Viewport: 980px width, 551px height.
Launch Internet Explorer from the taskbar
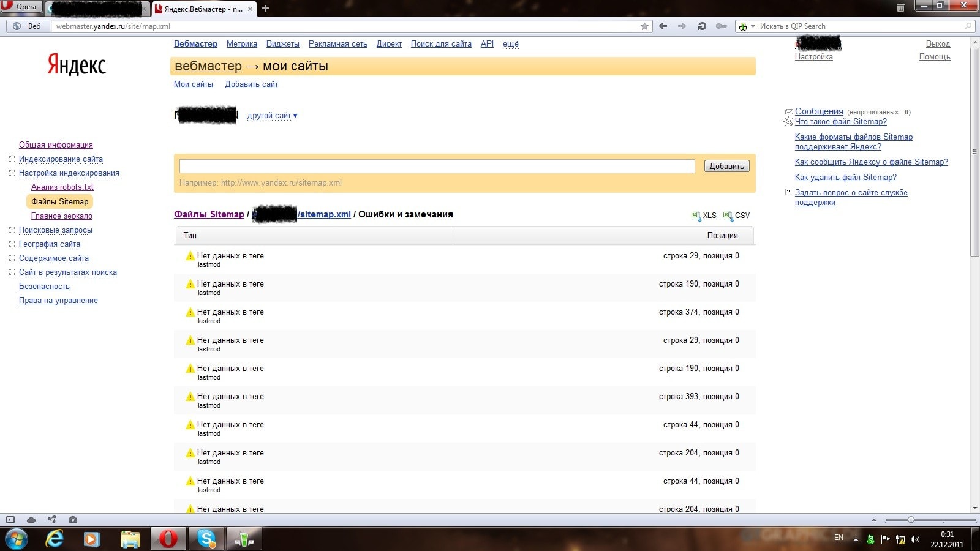pos(55,539)
